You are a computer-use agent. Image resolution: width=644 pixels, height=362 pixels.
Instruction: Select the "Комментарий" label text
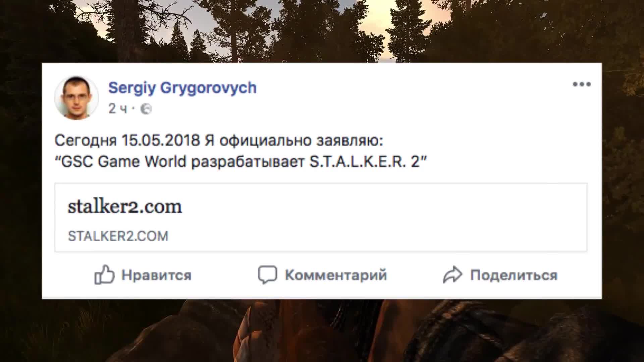pyautogui.click(x=336, y=275)
